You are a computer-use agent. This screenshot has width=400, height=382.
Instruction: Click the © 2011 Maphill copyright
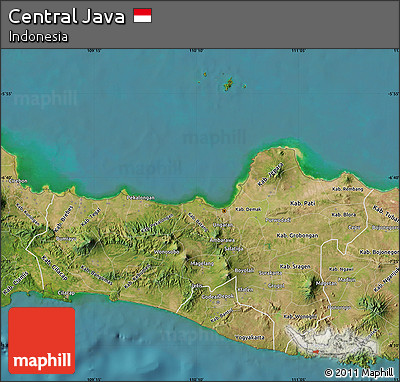[359, 372]
